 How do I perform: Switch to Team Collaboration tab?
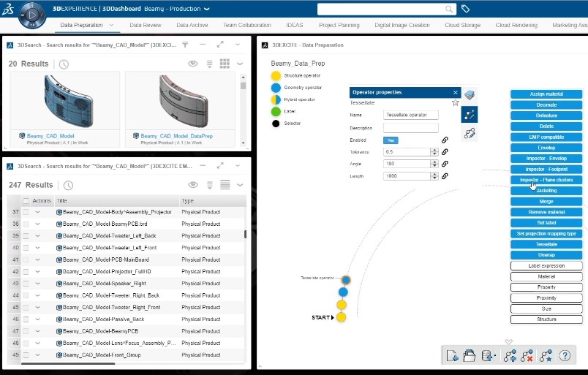pyautogui.click(x=247, y=25)
